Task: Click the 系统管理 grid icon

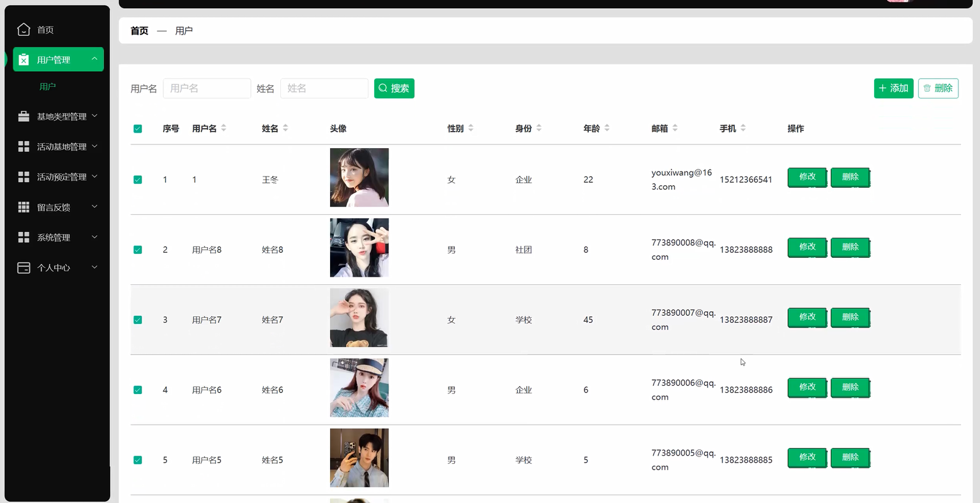Action: 23,237
